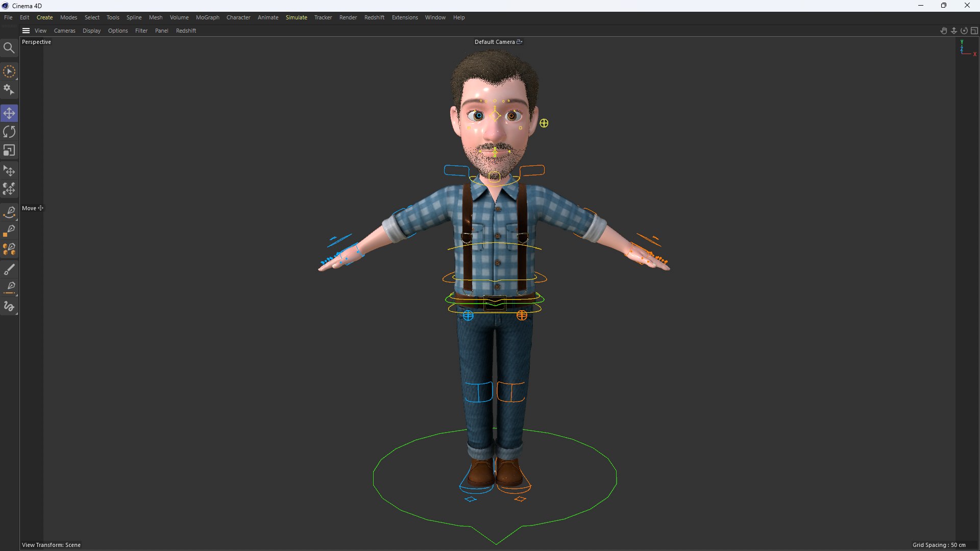Select the pen with orange square tool
The image size is (980, 551).
click(9, 231)
